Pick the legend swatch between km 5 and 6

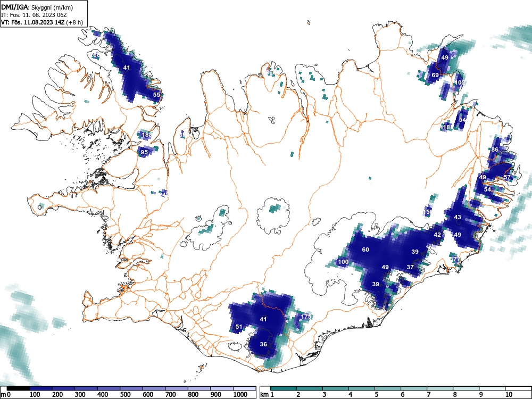pyautogui.click(x=388, y=388)
